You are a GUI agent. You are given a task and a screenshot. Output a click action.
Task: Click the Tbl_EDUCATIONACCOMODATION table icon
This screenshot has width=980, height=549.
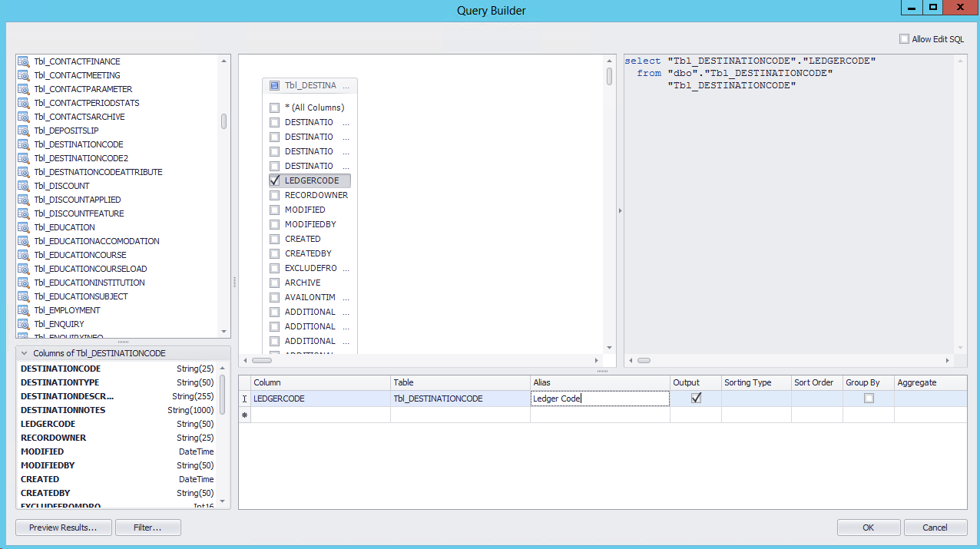coord(23,241)
